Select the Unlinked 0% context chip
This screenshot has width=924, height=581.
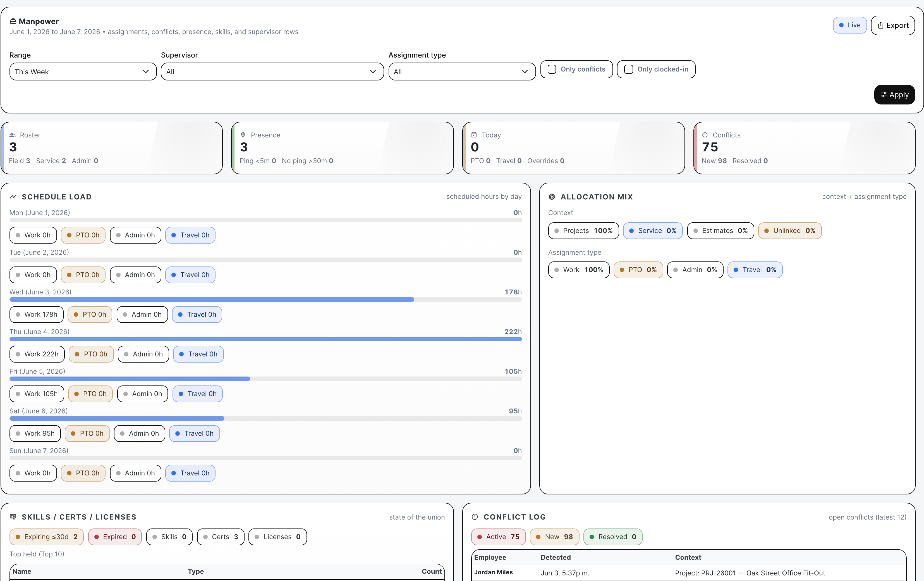[x=790, y=231]
